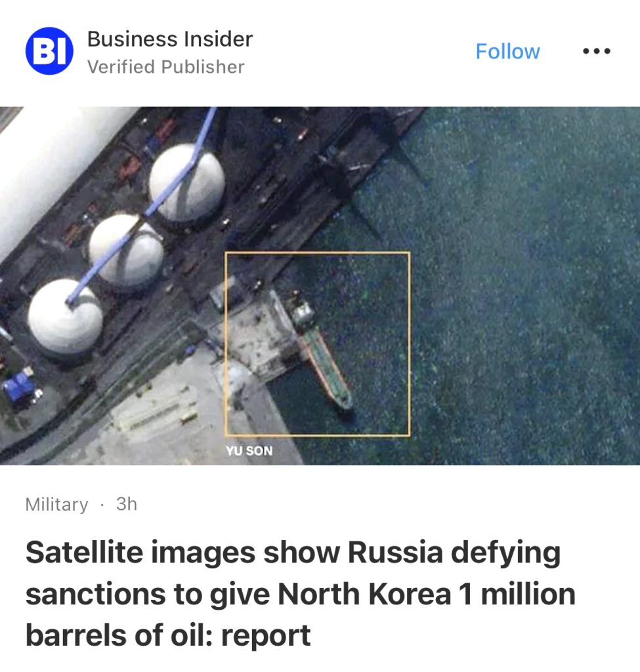Click the Verified Publisher label
Image resolution: width=640 pixels, height=672 pixels.
(165, 67)
